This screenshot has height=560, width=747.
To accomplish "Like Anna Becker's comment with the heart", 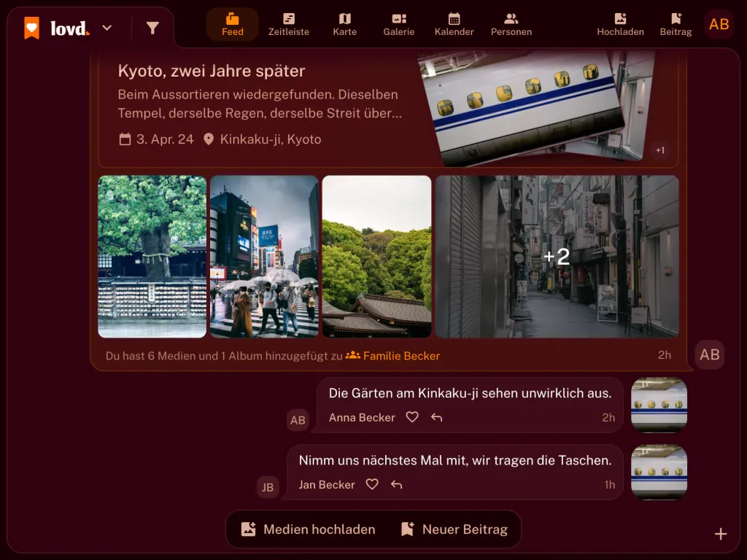I will click(x=412, y=418).
